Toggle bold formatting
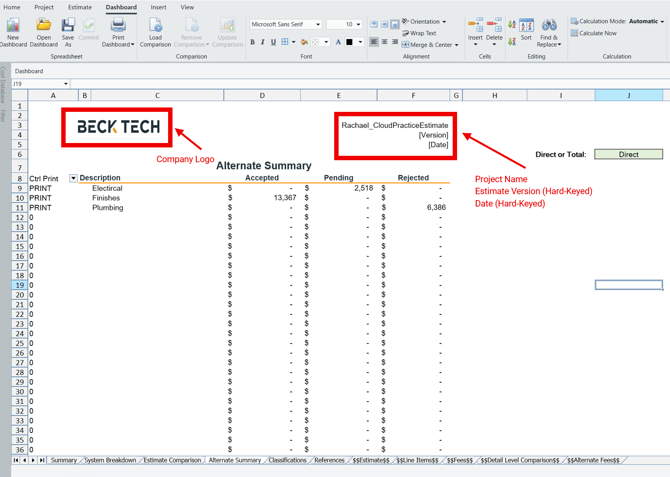Viewport: 670px width, 477px height. pyautogui.click(x=252, y=43)
